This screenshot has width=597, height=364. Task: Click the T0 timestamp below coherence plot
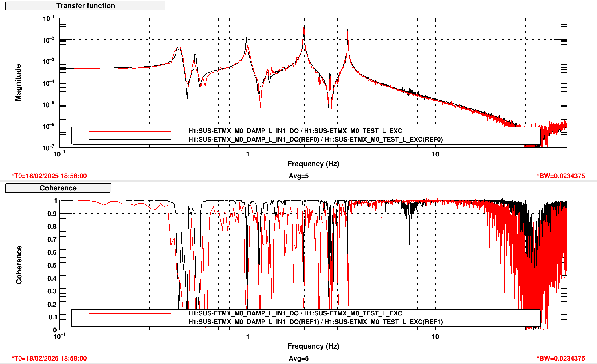tap(49, 359)
